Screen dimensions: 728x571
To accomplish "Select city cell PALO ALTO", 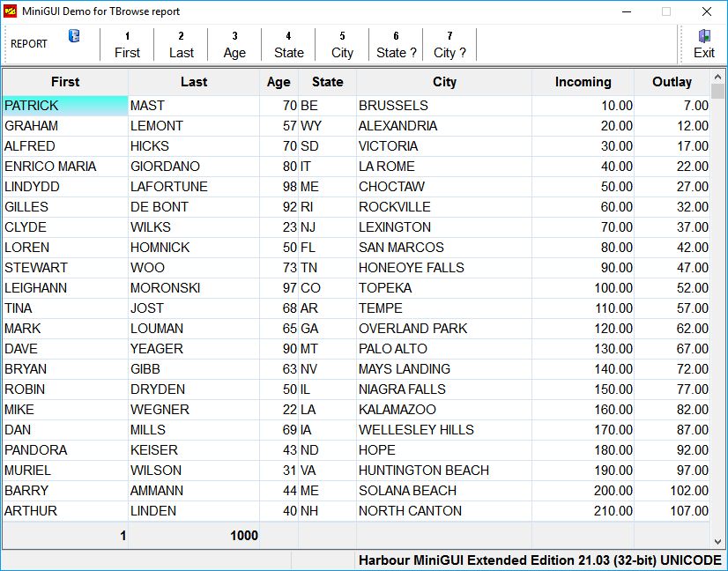I will [x=444, y=349].
